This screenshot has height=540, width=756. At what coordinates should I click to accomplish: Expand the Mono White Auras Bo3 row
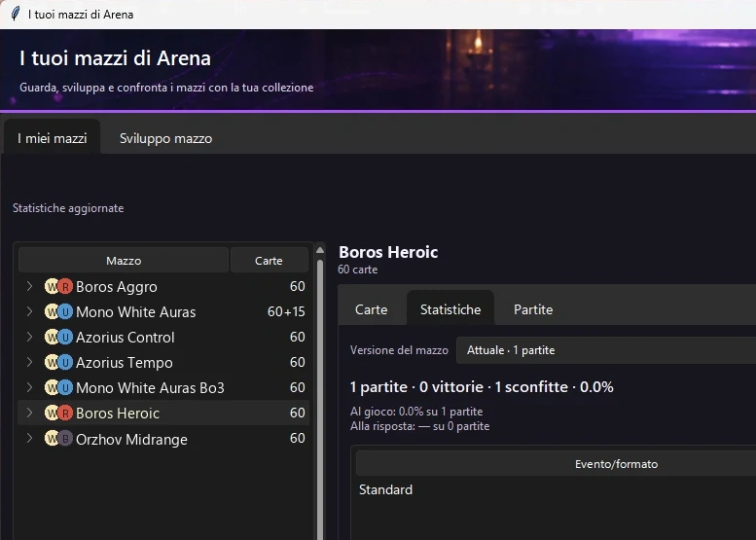pos(29,387)
